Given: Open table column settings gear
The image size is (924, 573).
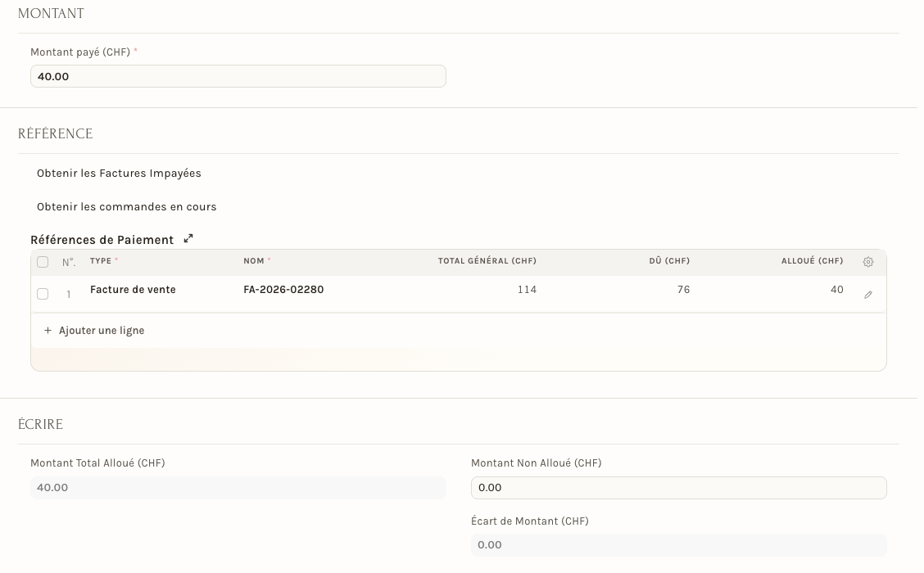Looking at the screenshot, I should point(868,262).
